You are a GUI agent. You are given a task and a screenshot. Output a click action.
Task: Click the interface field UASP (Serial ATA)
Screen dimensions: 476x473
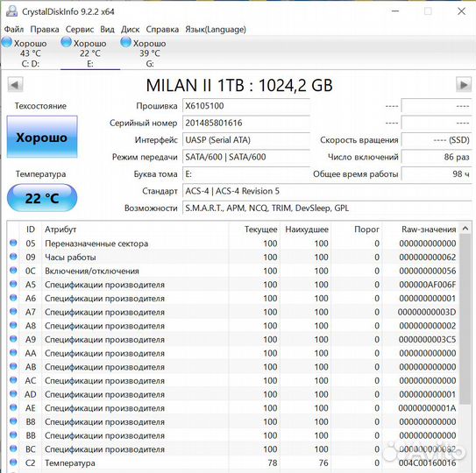pos(246,140)
